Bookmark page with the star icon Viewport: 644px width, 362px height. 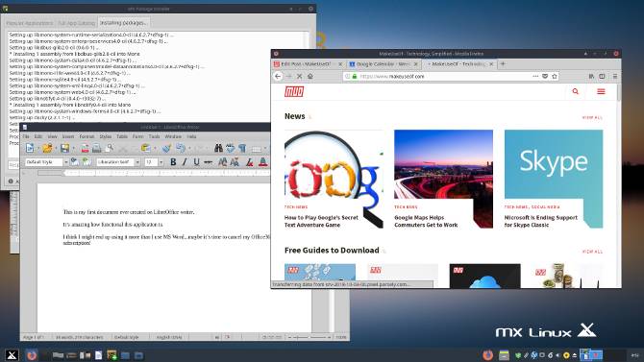pyautogui.click(x=555, y=77)
